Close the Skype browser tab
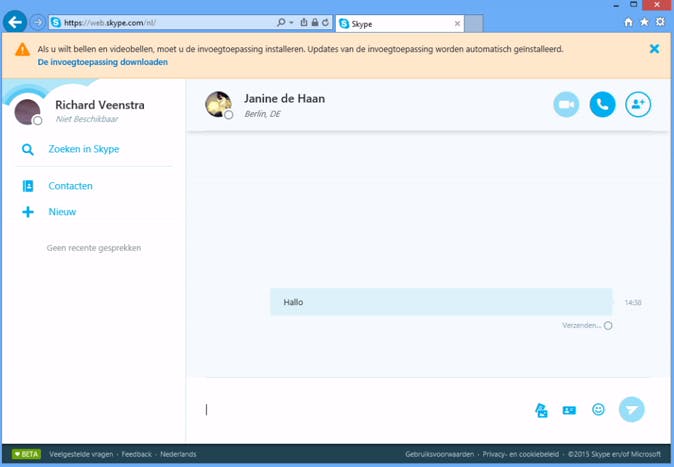The width and height of the screenshot is (674, 467). point(457,24)
